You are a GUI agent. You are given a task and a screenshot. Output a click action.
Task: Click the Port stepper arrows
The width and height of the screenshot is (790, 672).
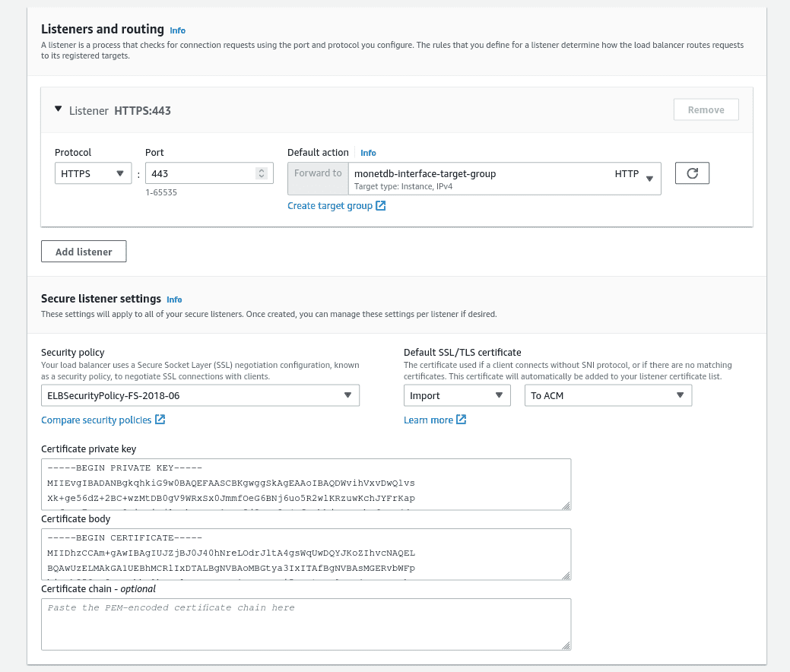click(x=262, y=173)
